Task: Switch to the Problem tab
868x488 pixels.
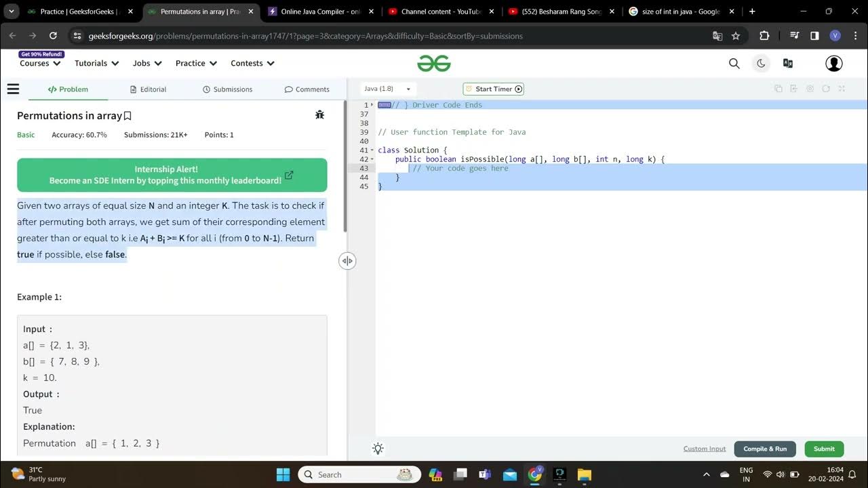Action: [68, 89]
